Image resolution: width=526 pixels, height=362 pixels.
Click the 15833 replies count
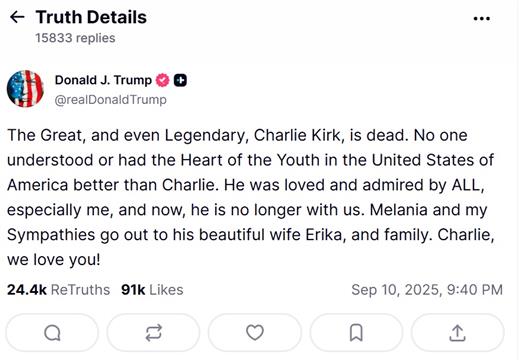tap(75, 38)
